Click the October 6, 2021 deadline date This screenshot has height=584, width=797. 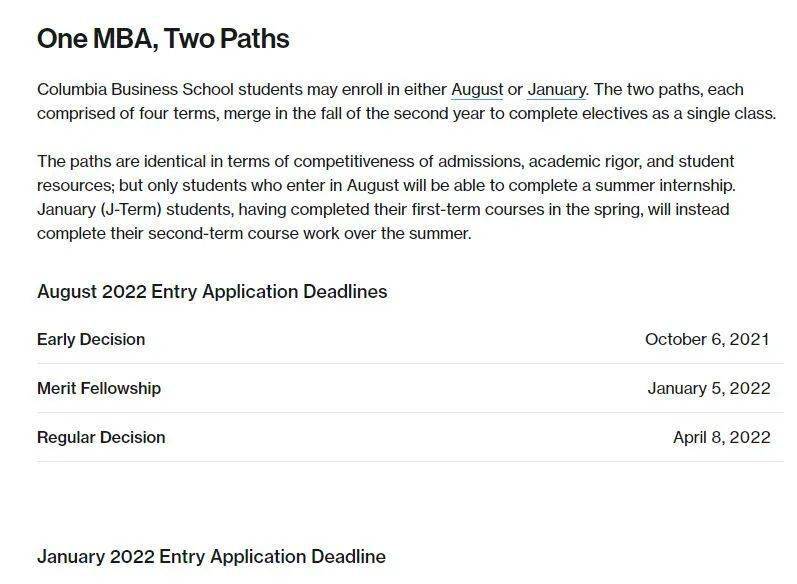(707, 339)
